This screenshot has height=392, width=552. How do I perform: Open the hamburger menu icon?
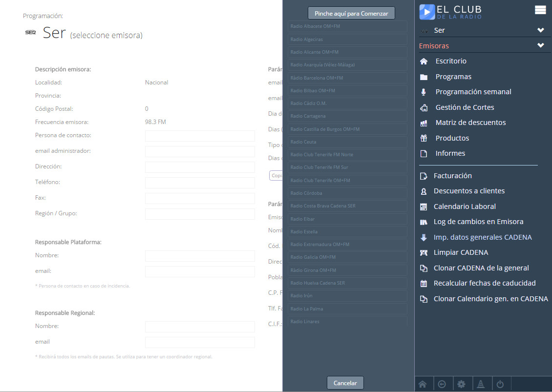tap(540, 10)
